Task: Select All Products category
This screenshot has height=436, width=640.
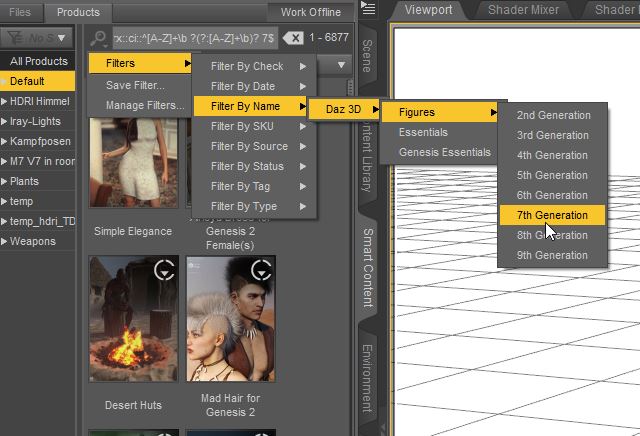Action: (38, 61)
